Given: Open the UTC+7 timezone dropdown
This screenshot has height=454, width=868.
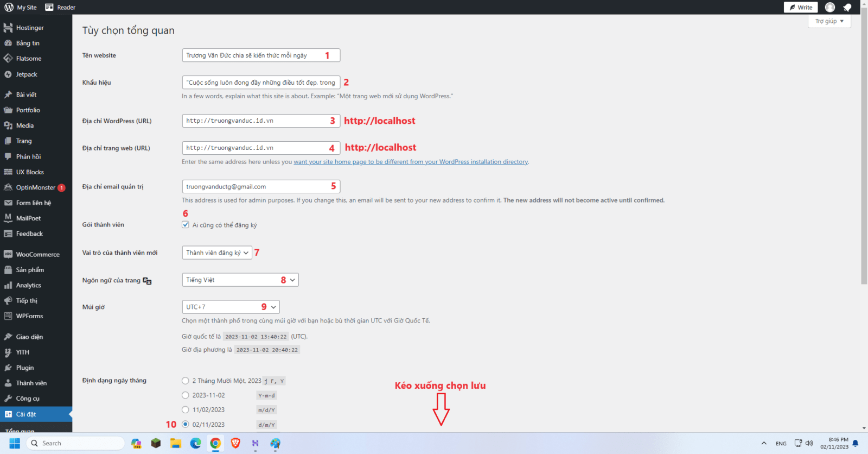Looking at the screenshot, I should (x=230, y=307).
